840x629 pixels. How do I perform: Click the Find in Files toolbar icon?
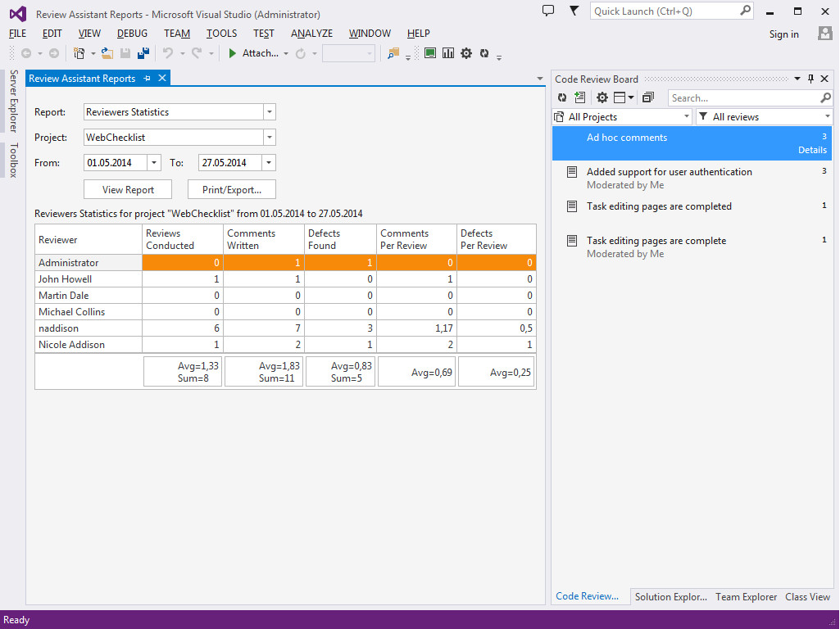393,53
